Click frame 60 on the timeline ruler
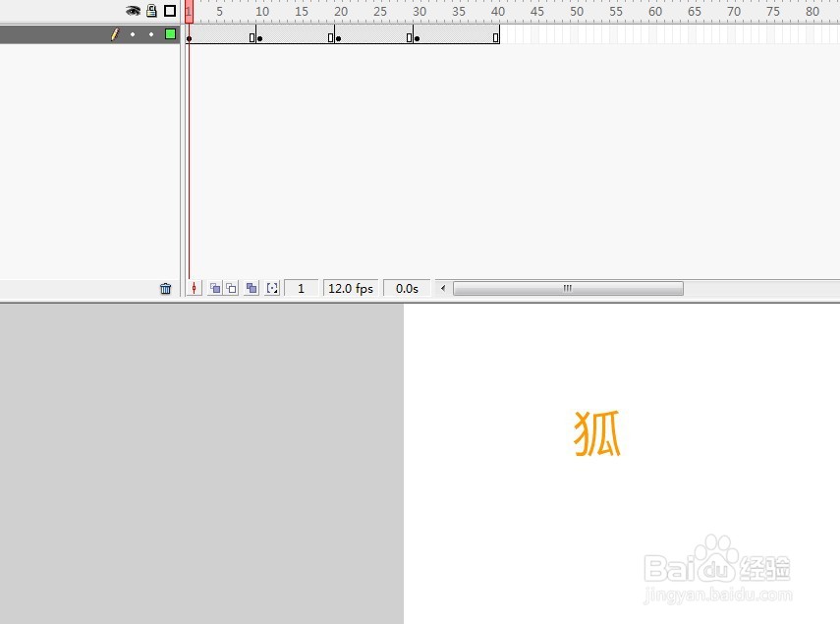The image size is (840, 624). click(x=655, y=11)
